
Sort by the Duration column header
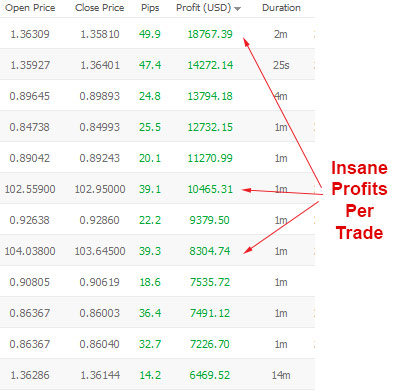click(x=281, y=8)
